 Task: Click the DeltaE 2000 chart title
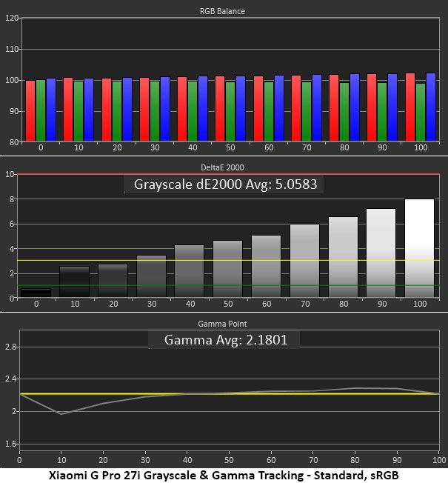tap(222, 167)
